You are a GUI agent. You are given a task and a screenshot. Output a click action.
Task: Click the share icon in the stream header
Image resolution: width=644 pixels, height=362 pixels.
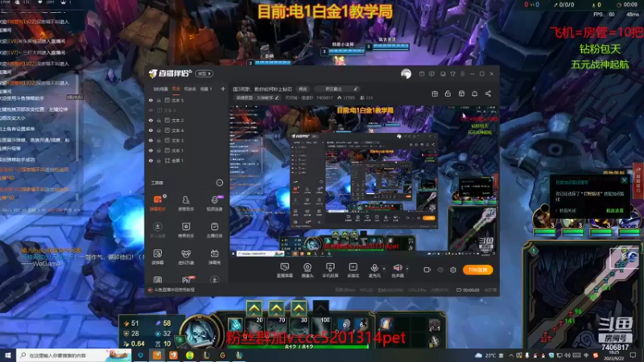(488, 93)
